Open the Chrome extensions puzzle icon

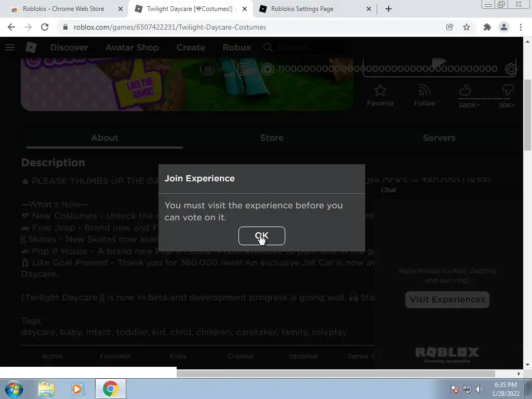pos(487,27)
